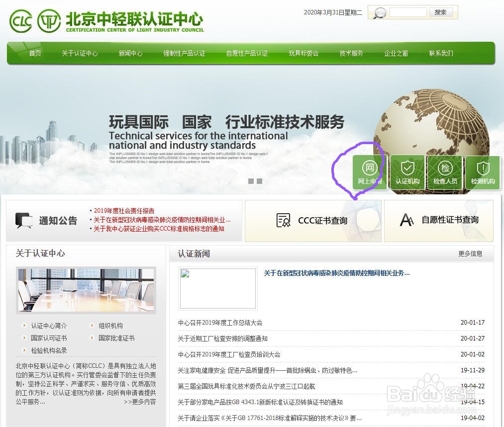
Task: Open 2019年度社会责任报告 notice link
Action: (124, 211)
